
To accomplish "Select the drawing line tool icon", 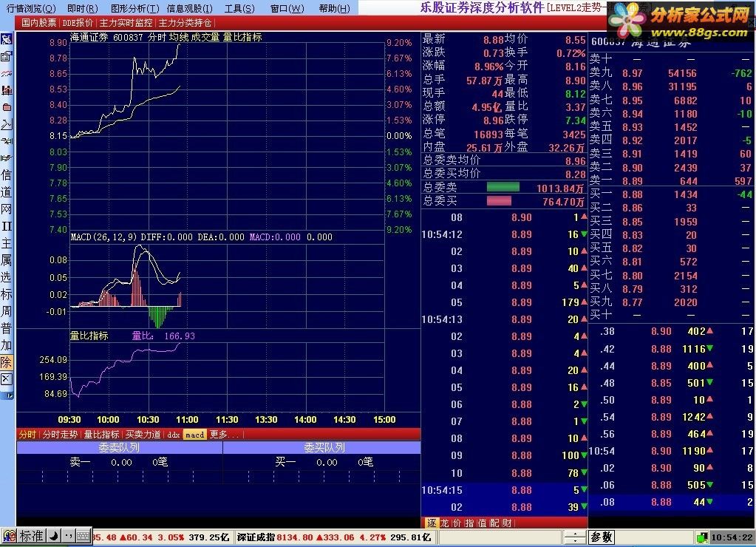I will pos(6,124).
